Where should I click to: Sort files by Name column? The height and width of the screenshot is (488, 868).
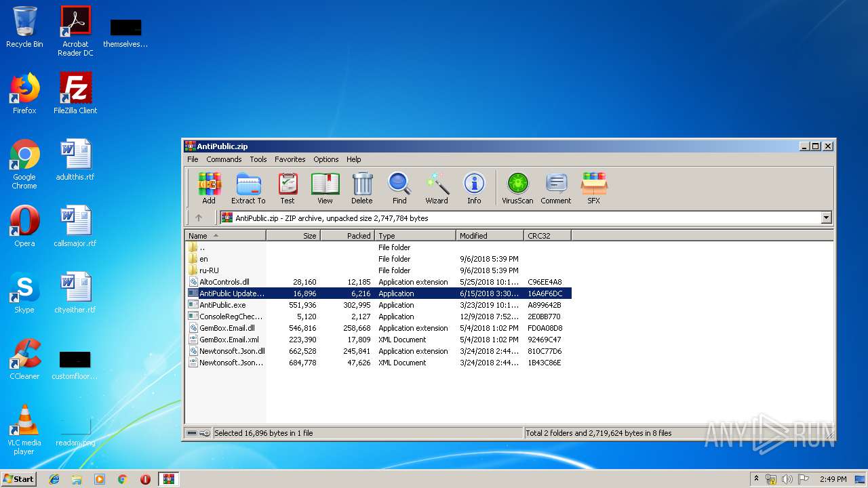225,235
